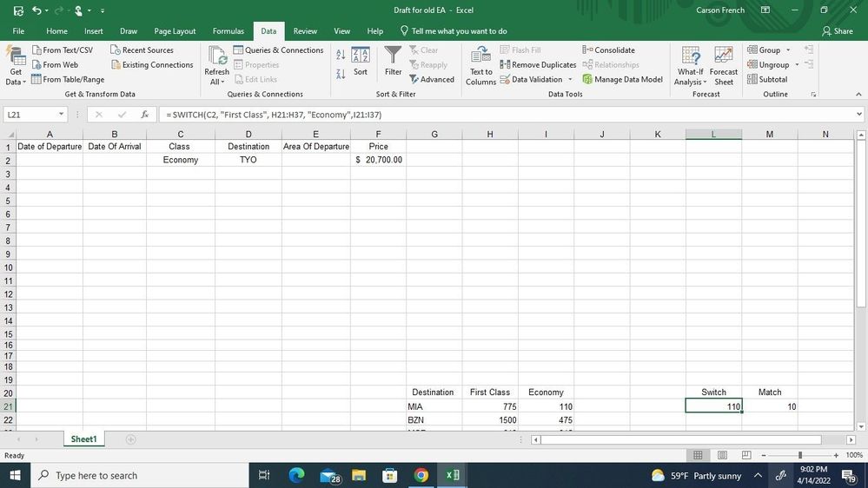
Task: Sort A to Z ascending
Action: pos(341,54)
